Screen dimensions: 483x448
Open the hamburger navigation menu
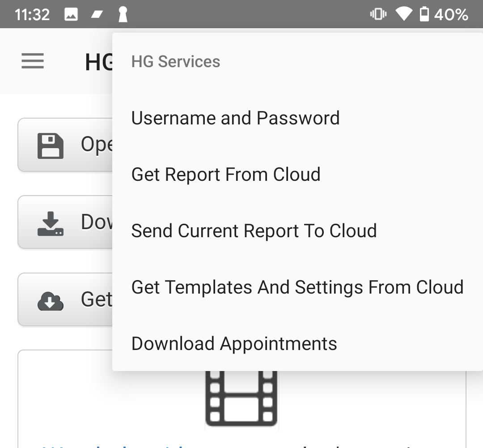coord(33,61)
